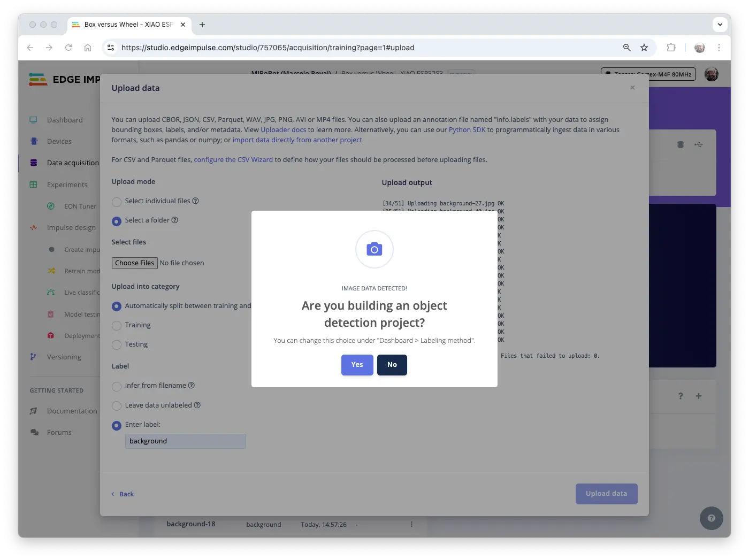Choose the Training category radio button
The image size is (749, 560).
(117, 326)
